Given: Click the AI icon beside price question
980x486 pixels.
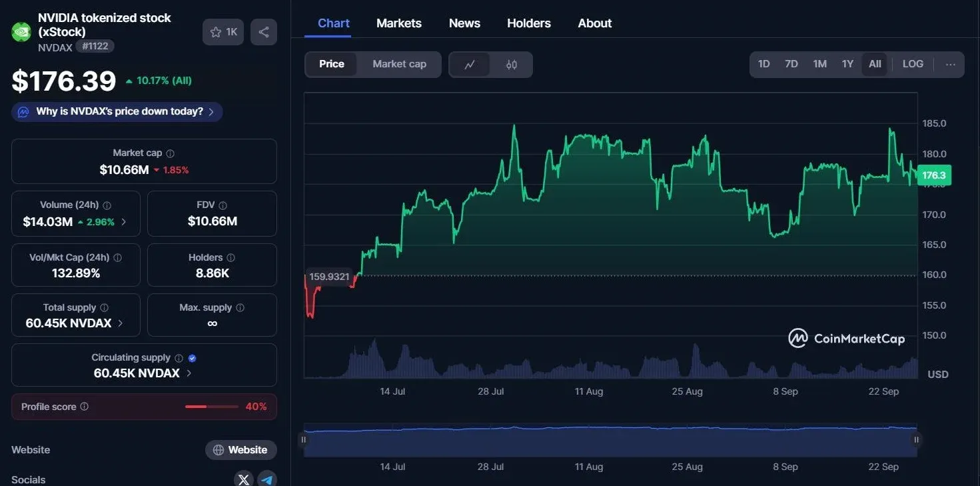Looking at the screenshot, I should point(23,112).
